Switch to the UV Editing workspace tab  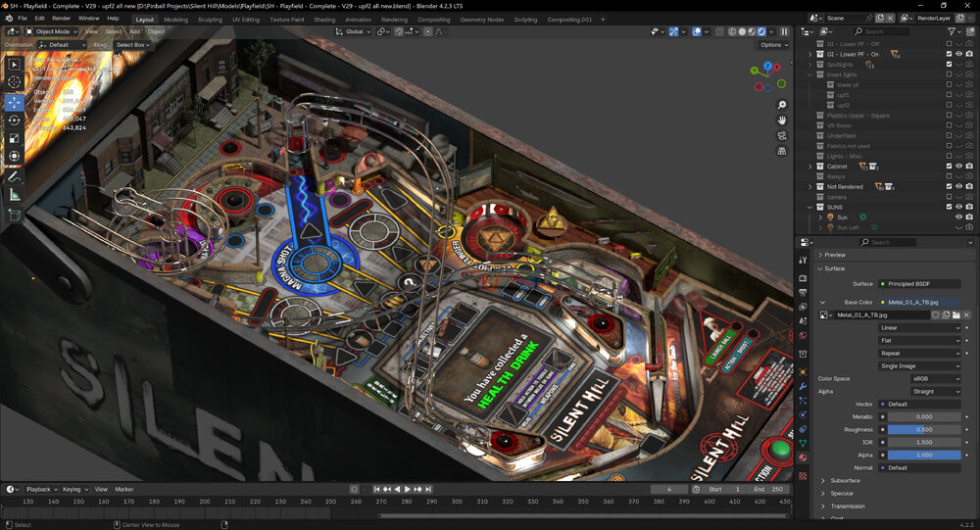point(246,20)
